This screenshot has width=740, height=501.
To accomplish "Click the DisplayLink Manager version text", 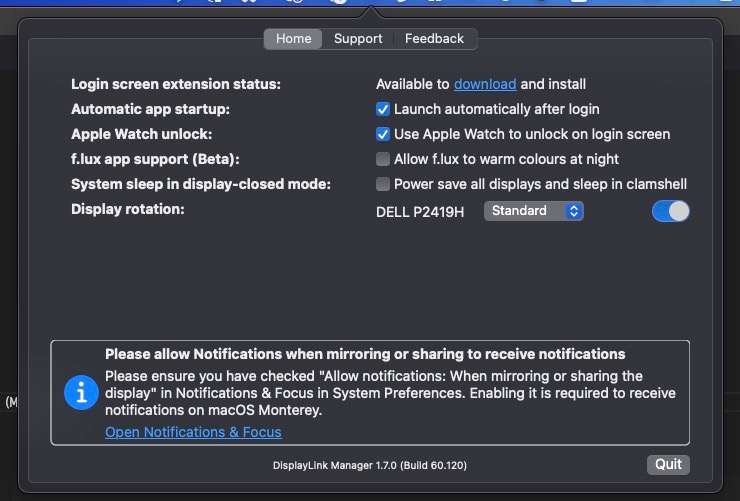I will [x=369, y=465].
